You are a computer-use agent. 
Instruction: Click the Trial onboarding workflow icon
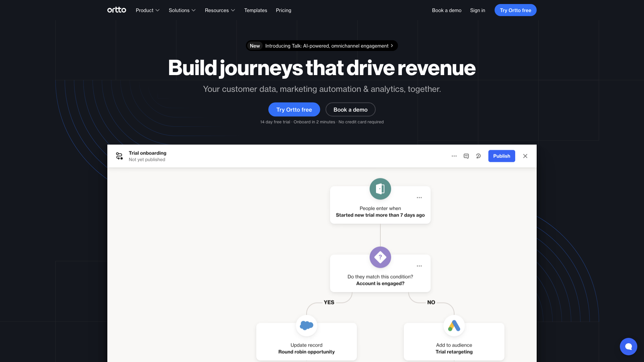pos(119,156)
